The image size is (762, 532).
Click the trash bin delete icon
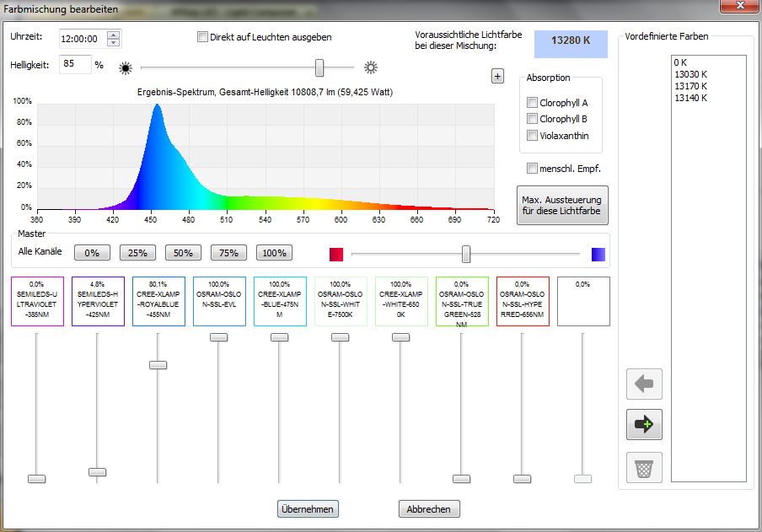[644, 467]
